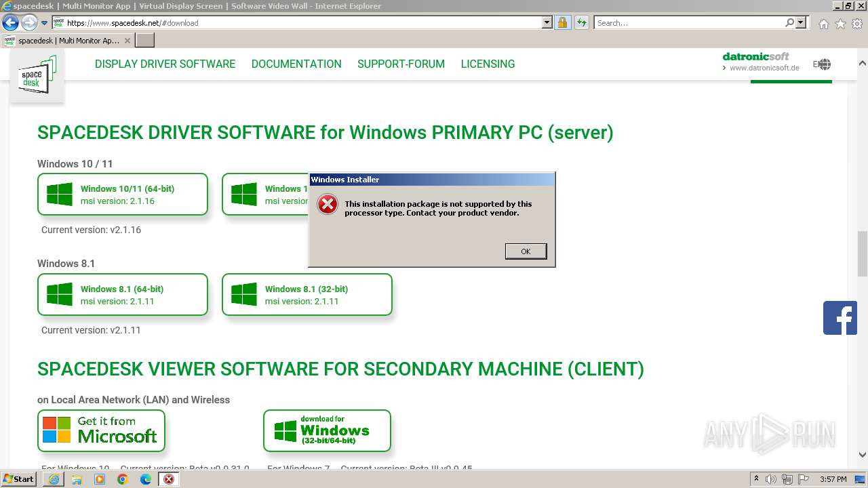Download Windows 10/11 (64-bit) msi

click(x=123, y=195)
